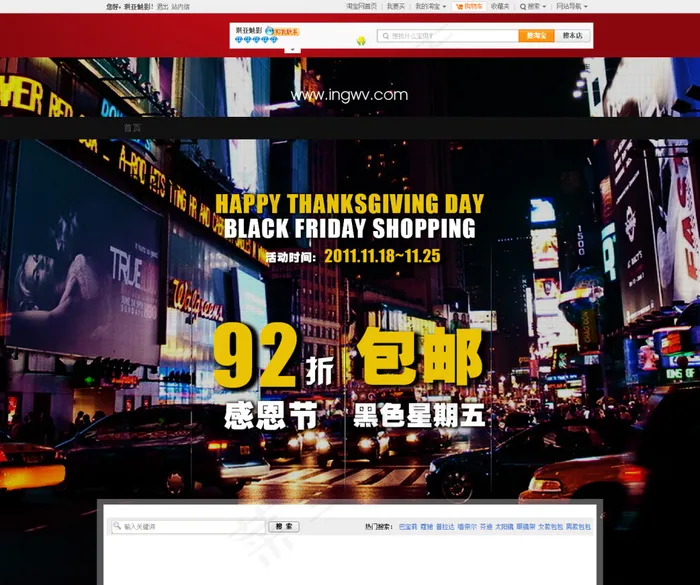Viewport: 700px width, 585px height.
Task: Click the magnifier icon in top search box
Action: pos(386,36)
